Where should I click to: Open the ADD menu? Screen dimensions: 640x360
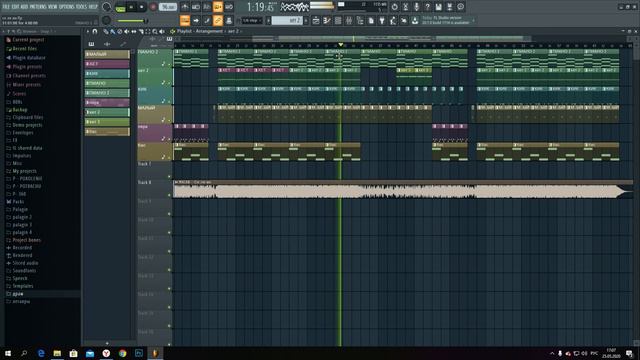(24, 7)
